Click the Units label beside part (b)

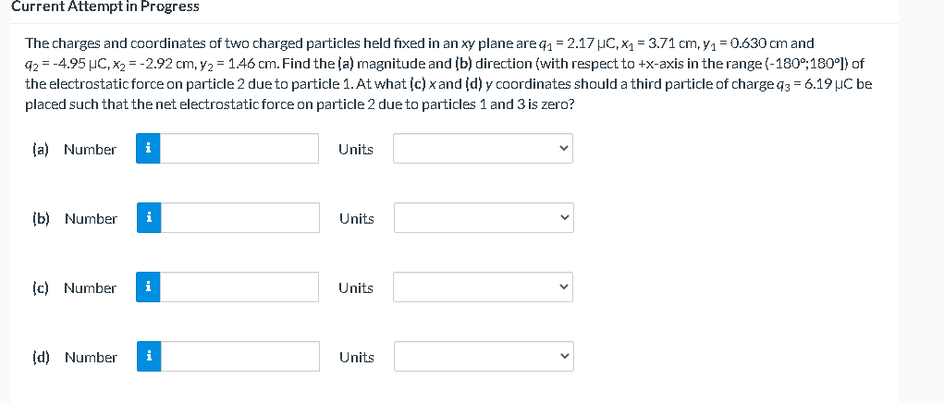pyautogui.click(x=356, y=219)
